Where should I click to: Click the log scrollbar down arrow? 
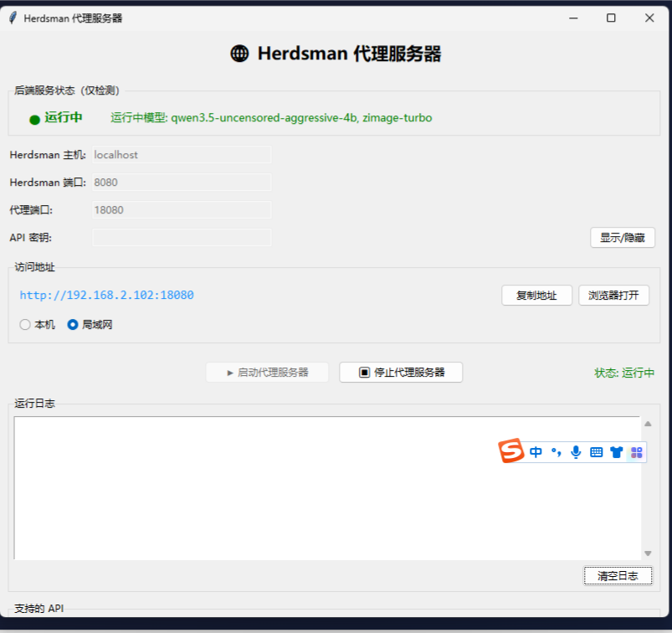click(x=648, y=553)
